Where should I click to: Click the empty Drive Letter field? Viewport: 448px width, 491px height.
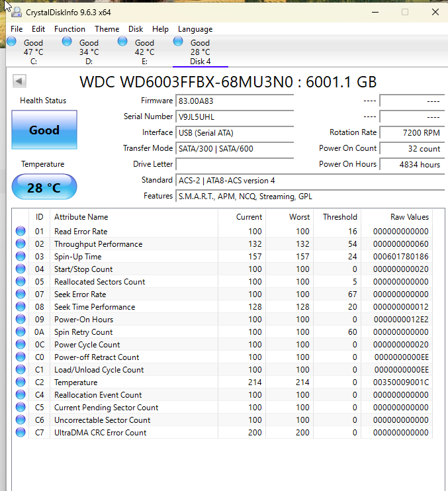[x=234, y=164]
